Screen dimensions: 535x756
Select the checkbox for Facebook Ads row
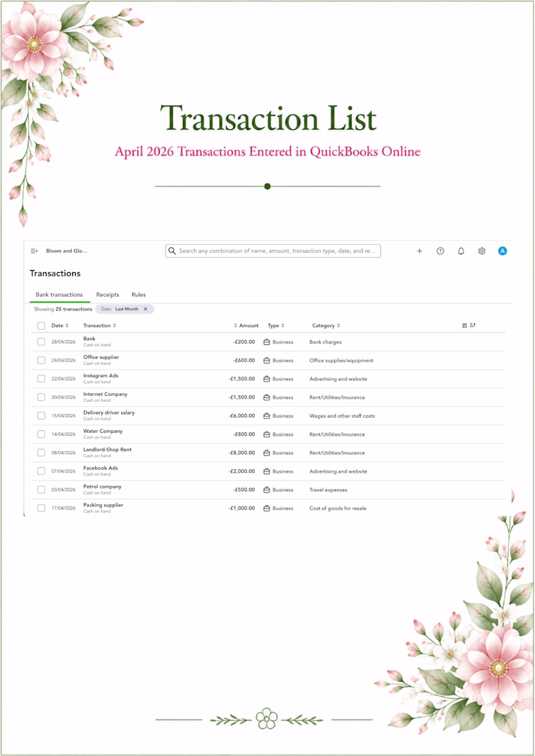tap(41, 471)
